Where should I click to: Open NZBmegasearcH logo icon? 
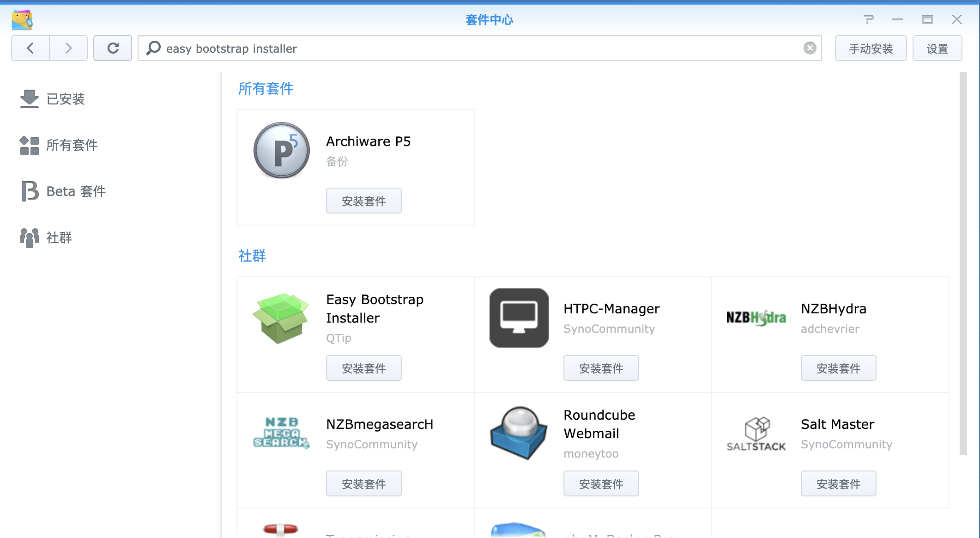(x=281, y=433)
